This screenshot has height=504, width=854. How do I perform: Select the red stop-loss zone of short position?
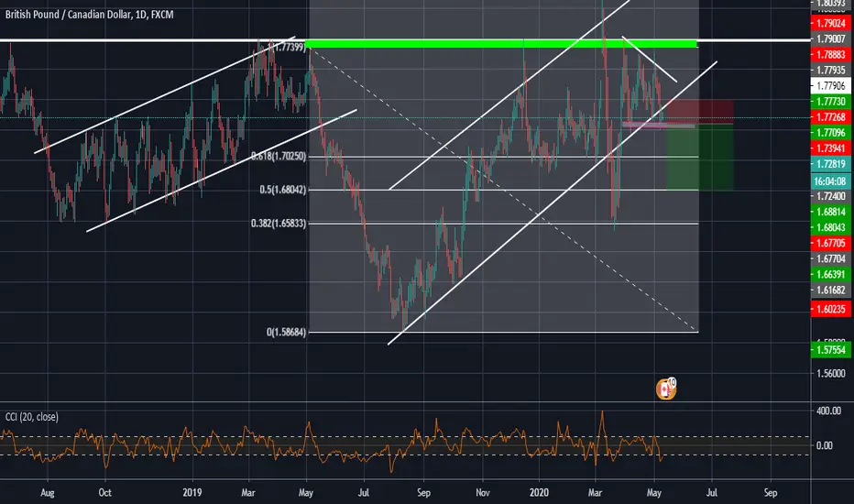coord(700,112)
